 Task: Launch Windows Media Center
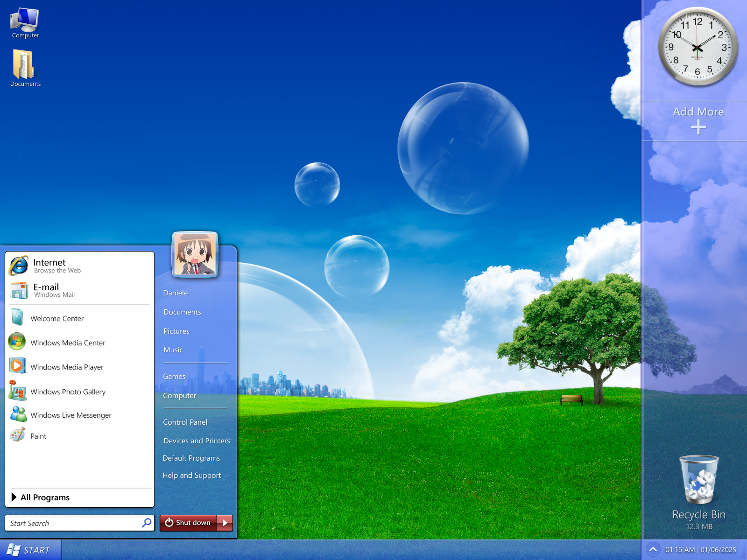click(67, 343)
